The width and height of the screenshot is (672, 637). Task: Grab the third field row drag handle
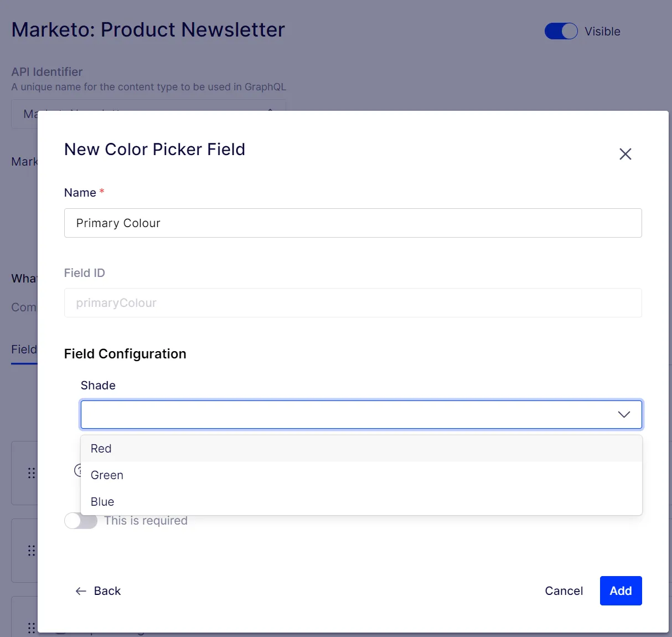click(x=32, y=628)
